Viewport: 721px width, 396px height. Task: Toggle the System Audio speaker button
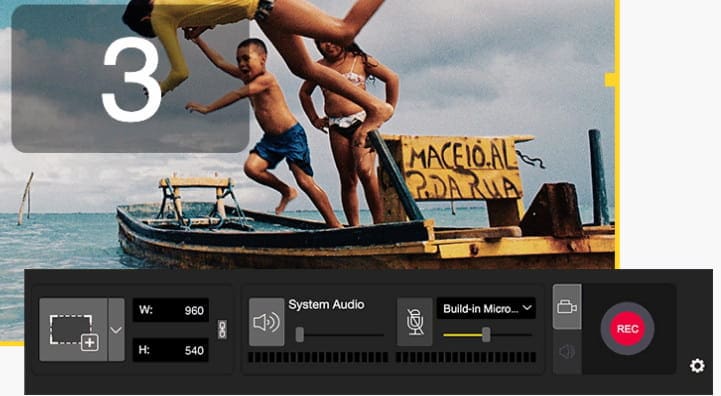267,322
